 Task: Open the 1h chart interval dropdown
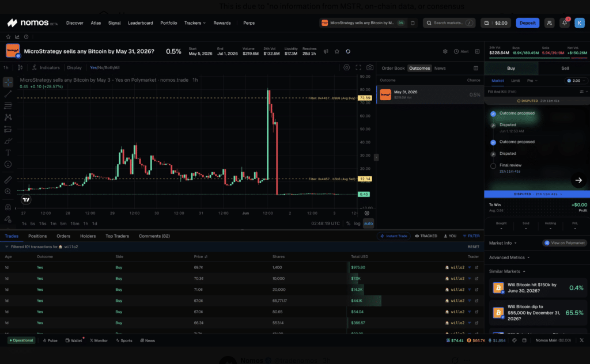click(x=6, y=68)
